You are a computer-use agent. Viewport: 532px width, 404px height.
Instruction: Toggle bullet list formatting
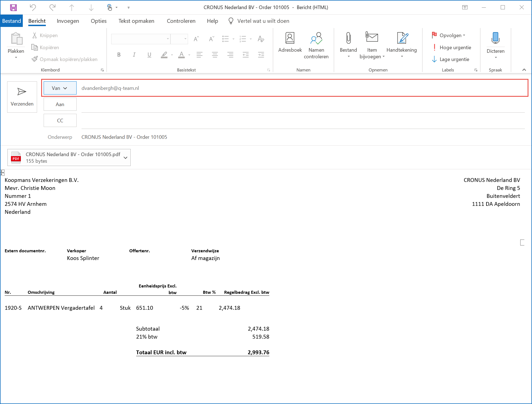pos(226,39)
